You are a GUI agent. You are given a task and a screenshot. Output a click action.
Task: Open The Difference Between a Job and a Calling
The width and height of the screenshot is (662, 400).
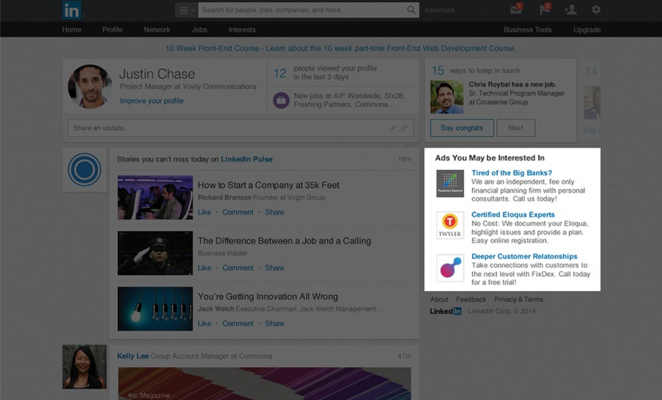point(284,241)
